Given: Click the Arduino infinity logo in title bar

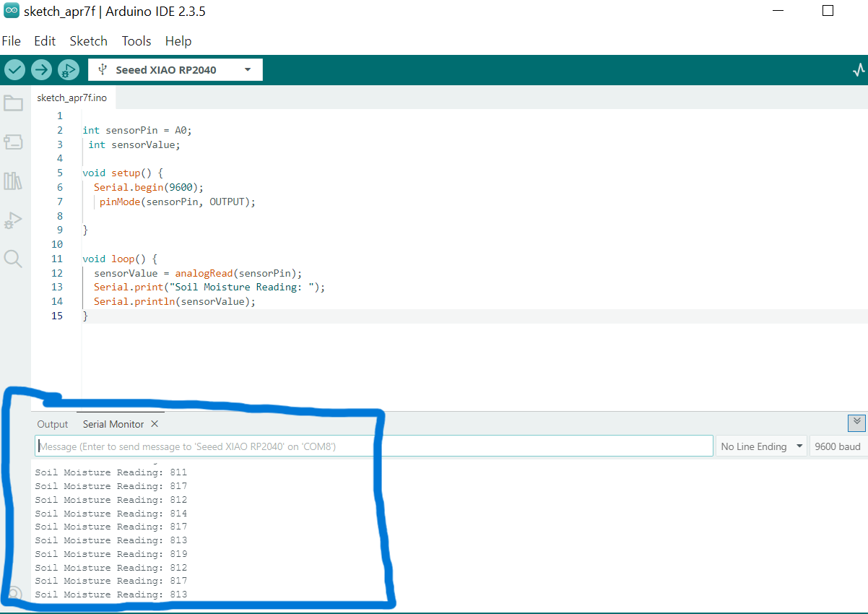Looking at the screenshot, I should tap(12, 12).
